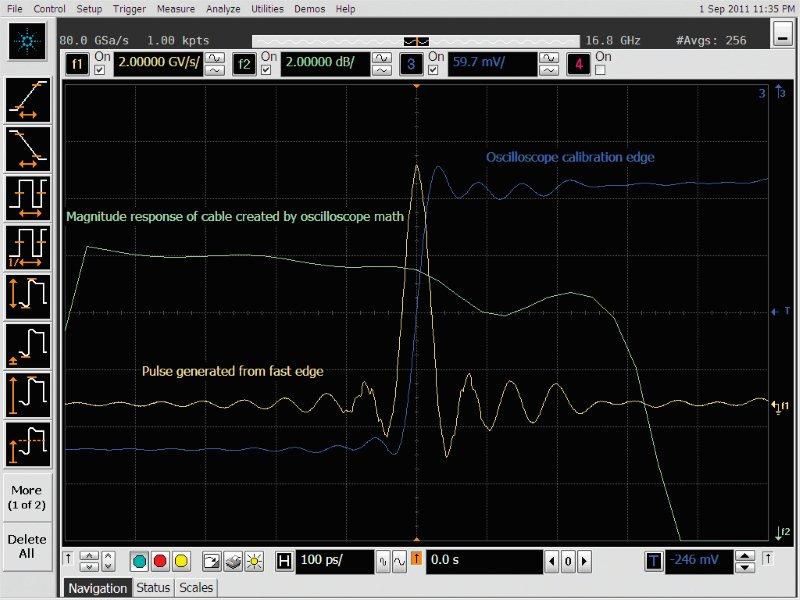Screen dimensions: 800x600
Task: Enable channel 4 with its On checkbox
Action: (x=600, y=70)
